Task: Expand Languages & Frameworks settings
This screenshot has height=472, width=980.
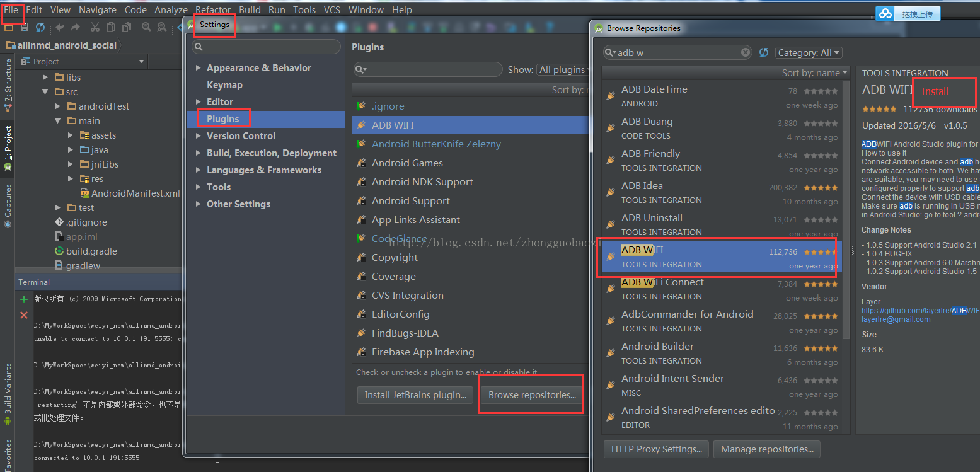Action: [x=199, y=170]
